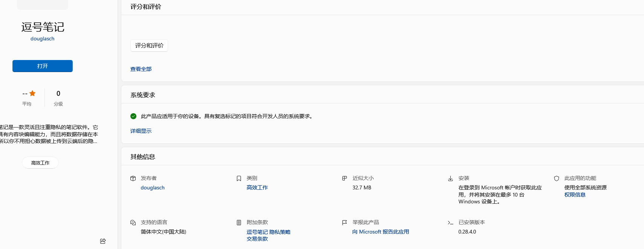Click the app capabilities shield icon
The height and width of the screenshot is (249, 644).
point(556,178)
